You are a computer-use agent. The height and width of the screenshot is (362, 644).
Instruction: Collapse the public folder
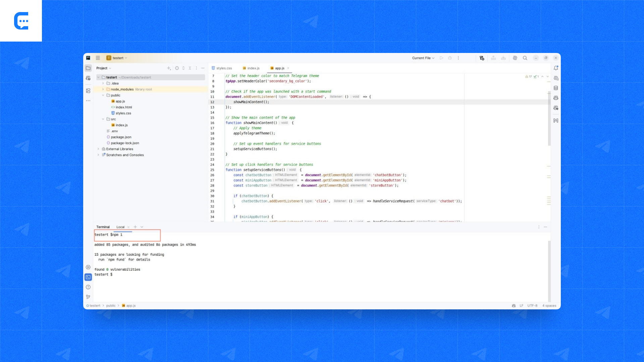(x=103, y=95)
